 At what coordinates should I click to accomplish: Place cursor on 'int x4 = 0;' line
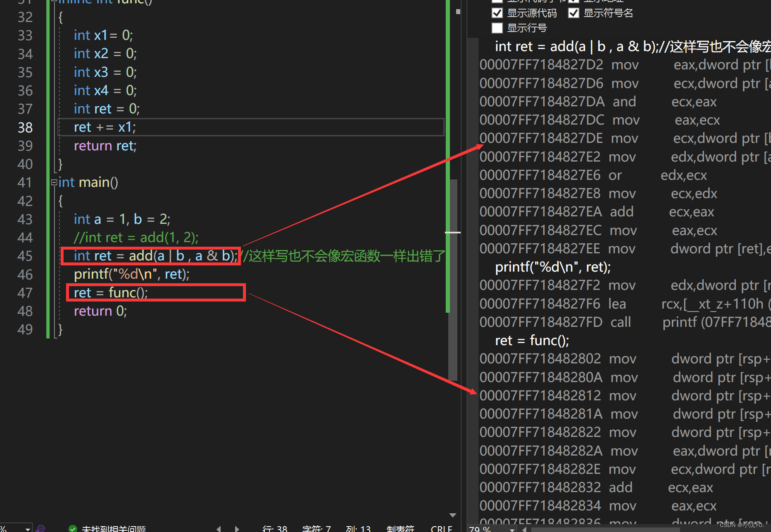point(105,91)
